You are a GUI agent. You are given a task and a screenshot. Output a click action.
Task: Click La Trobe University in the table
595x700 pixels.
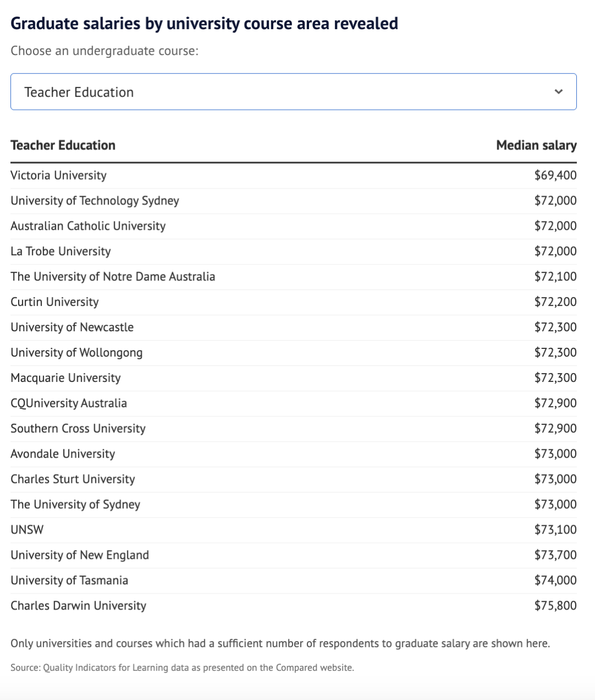coord(61,251)
